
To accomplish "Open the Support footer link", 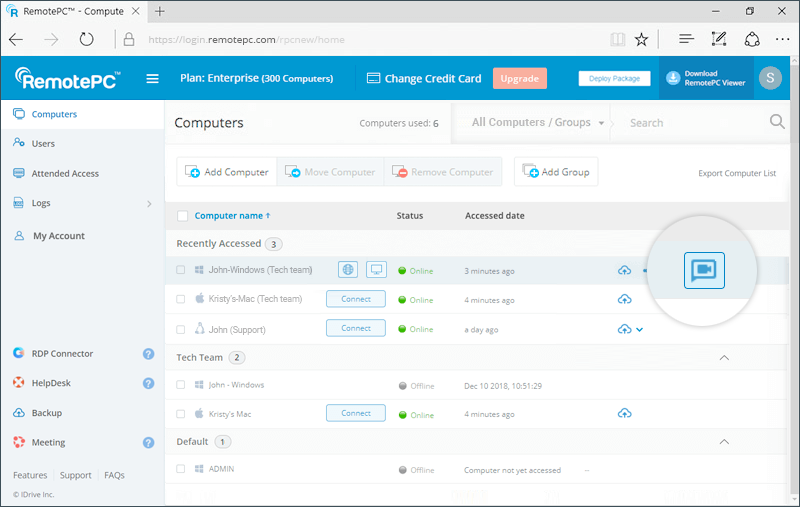I will tap(76, 475).
